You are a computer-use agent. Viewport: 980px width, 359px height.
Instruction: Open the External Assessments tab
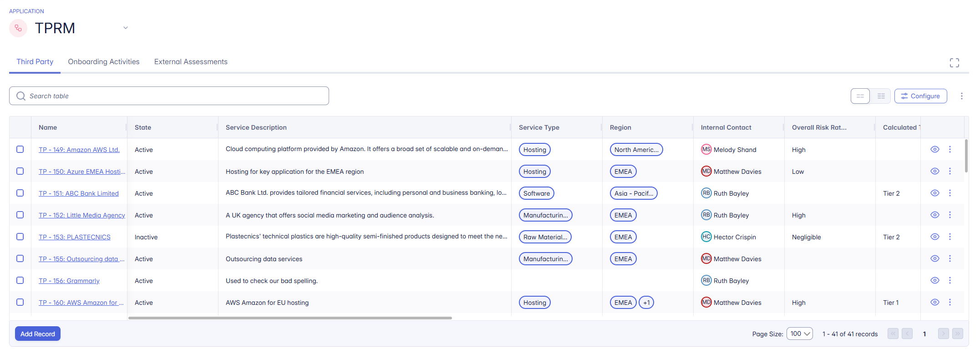coord(191,62)
